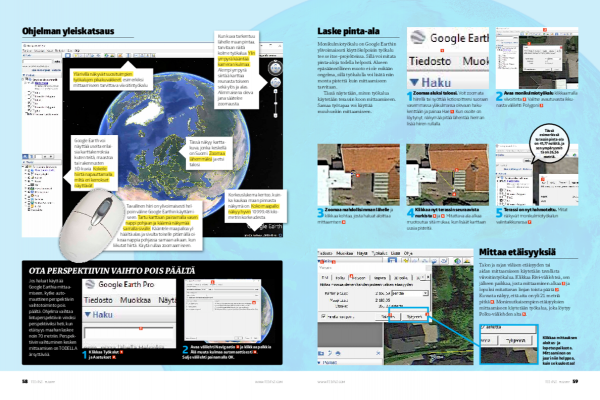
Task: Click move-up arrow under places list in overview
Action: click(44, 157)
